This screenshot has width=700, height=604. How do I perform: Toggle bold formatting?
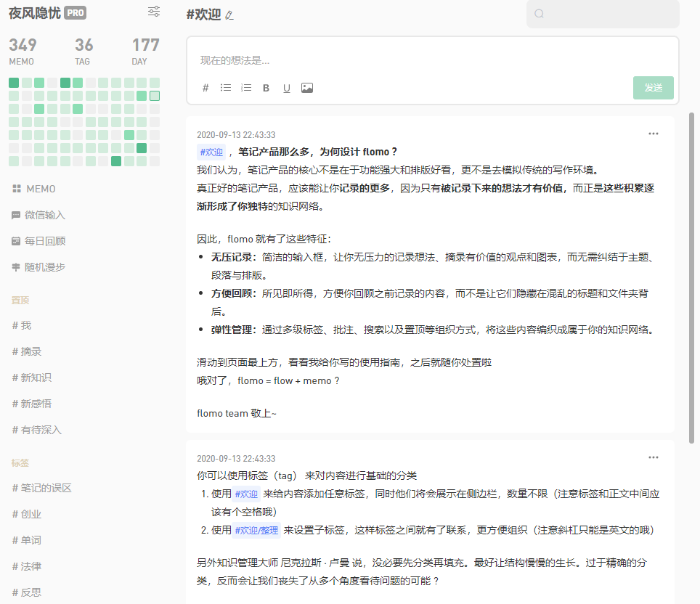[266, 88]
